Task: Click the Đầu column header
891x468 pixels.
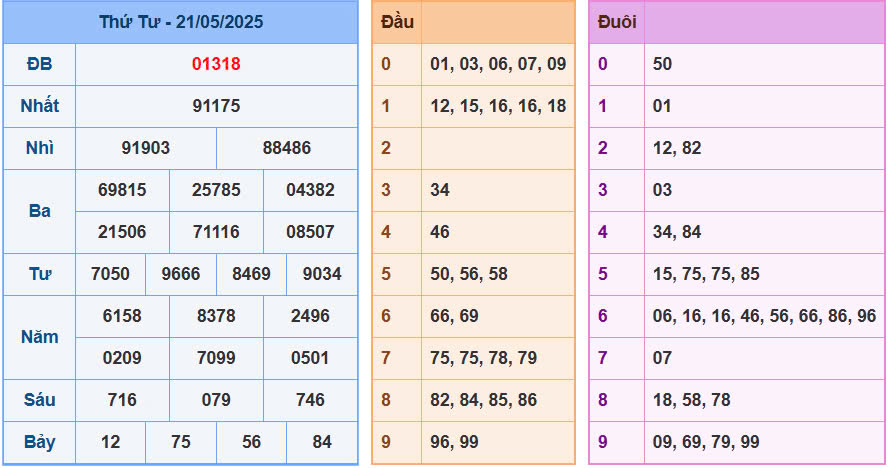Action: click(397, 22)
